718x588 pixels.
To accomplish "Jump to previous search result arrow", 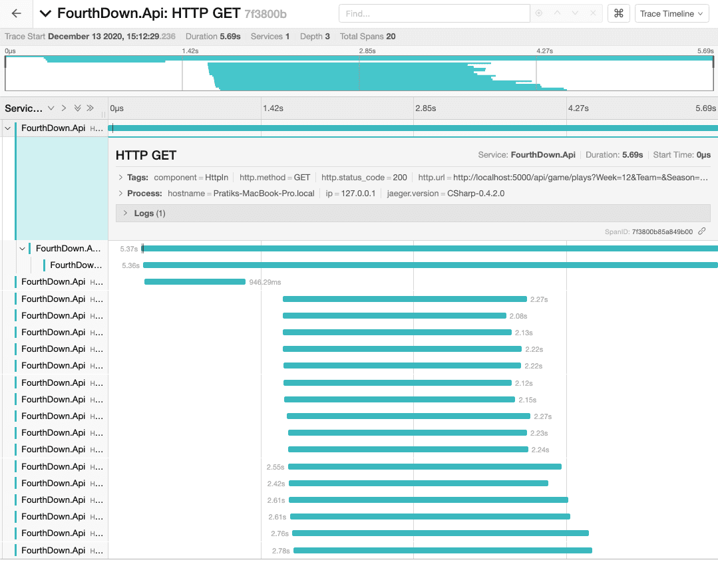I will pos(557,13).
